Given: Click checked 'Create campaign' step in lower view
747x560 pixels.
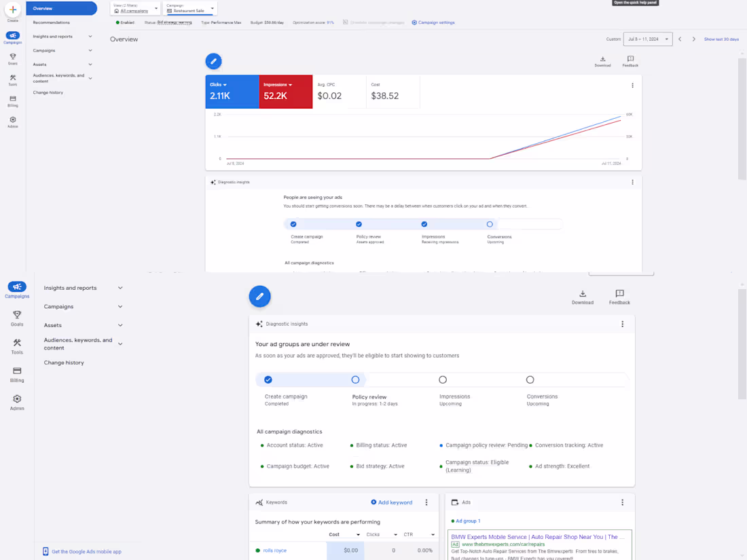Looking at the screenshot, I should tap(268, 379).
